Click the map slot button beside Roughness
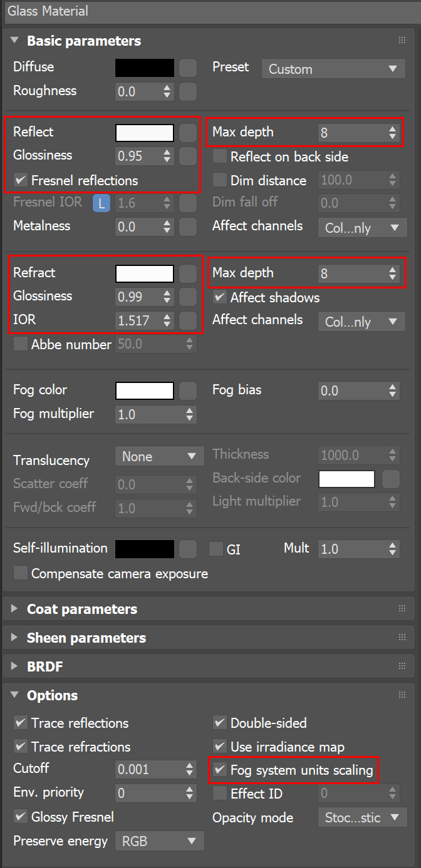The width and height of the screenshot is (421, 868). (x=188, y=91)
